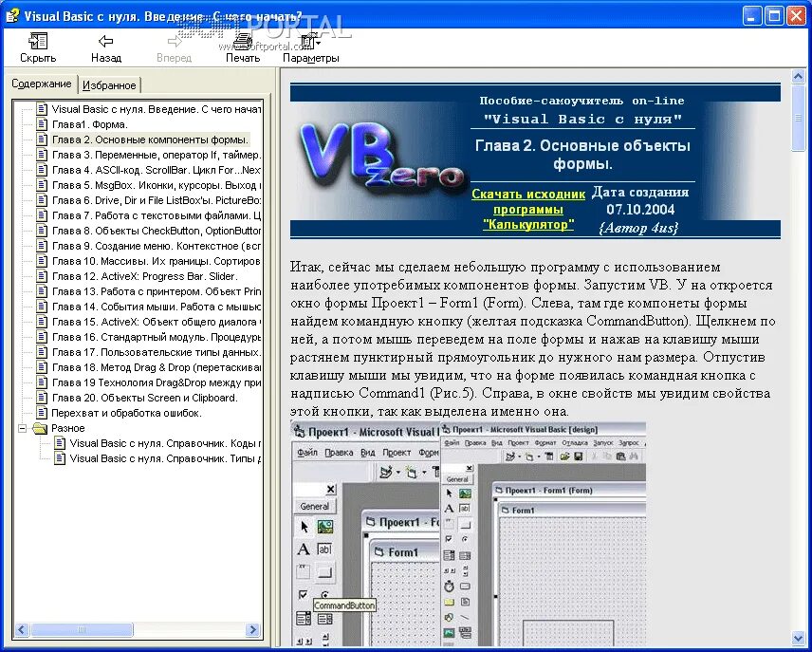
Task: Open Глава 19 Технология Drag&Drop
Action: [156, 382]
